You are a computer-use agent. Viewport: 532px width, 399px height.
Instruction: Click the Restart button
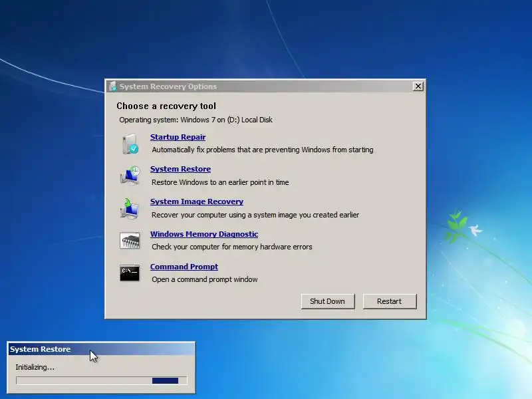pyautogui.click(x=390, y=301)
